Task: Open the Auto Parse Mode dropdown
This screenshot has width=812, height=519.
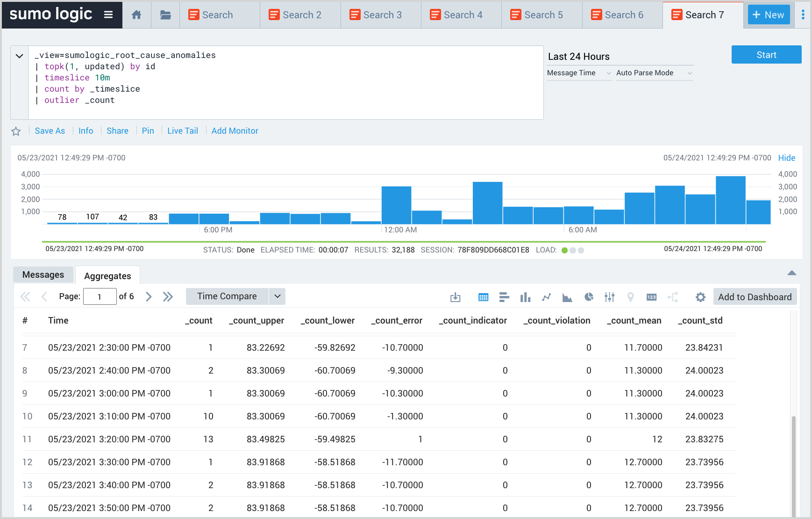Action: point(654,73)
